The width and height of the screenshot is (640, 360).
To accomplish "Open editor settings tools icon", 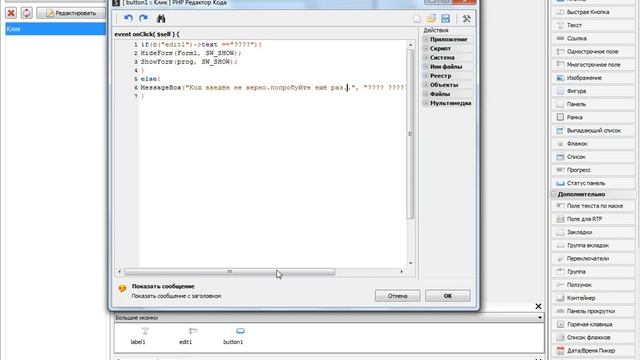I will coord(466,19).
